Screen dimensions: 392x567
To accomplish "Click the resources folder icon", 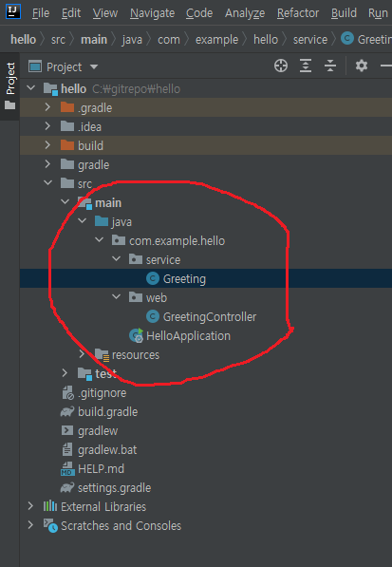I will [x=102, y=355].
